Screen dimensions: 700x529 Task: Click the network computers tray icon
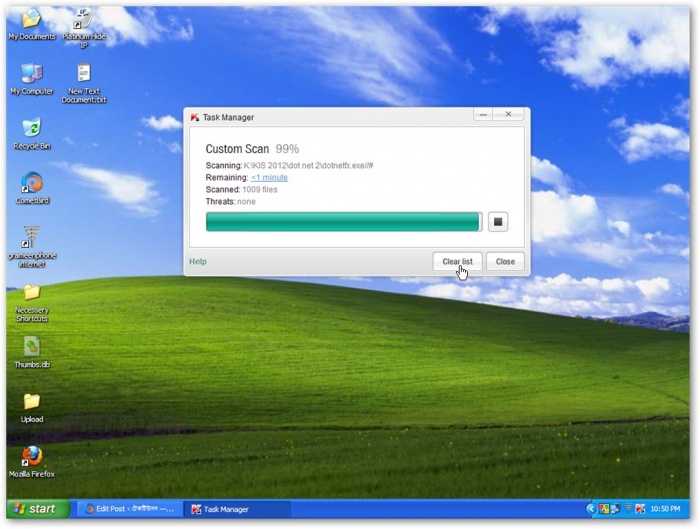pos(616,508)
